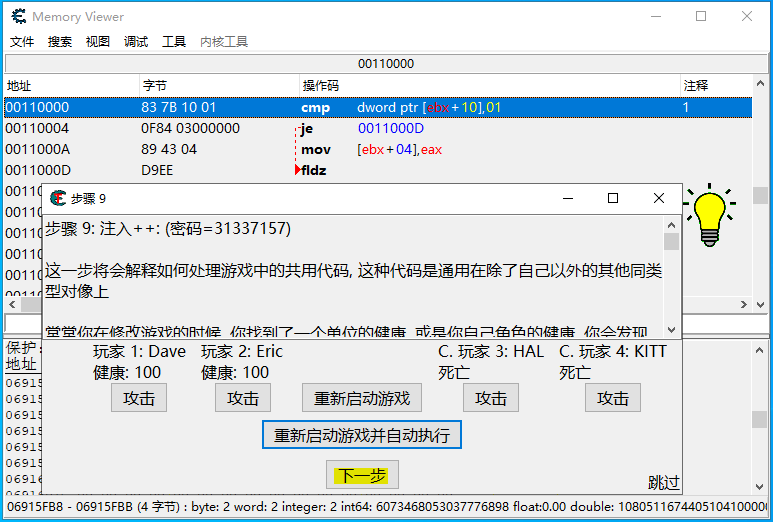Click tutorial text scroll up arrow
773x522 pixels.
point(671,225)
